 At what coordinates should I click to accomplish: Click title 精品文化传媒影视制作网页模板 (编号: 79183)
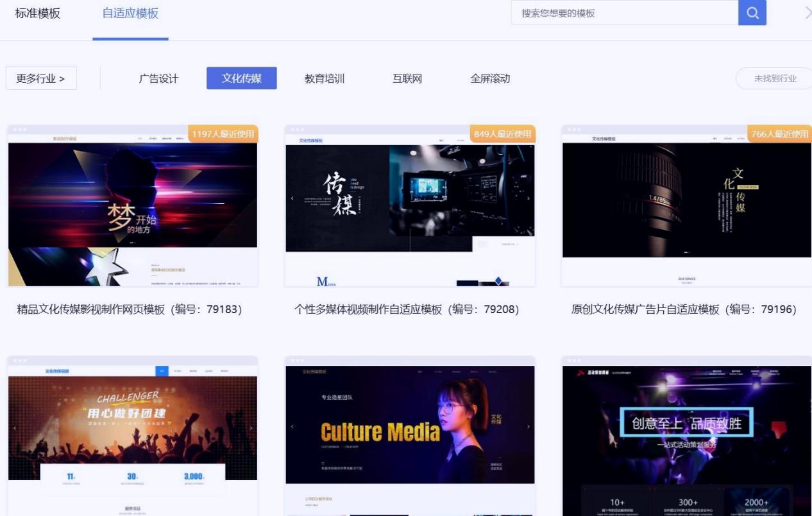click(130, 310)
